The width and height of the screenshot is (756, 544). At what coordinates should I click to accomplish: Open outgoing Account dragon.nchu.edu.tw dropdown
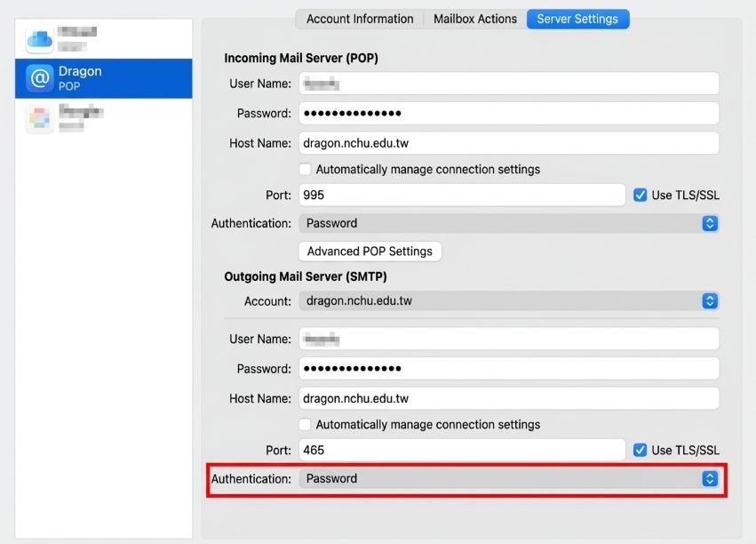tap(509, 301)
